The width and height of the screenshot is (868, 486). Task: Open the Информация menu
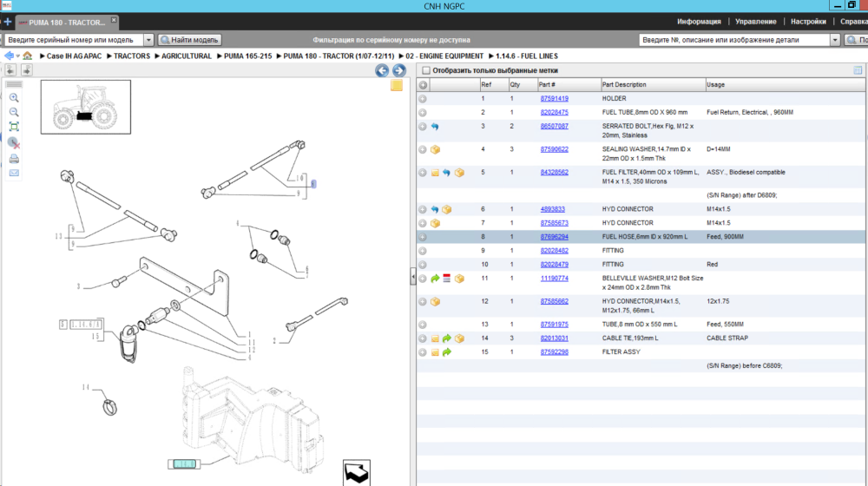(x=699, y=22)
